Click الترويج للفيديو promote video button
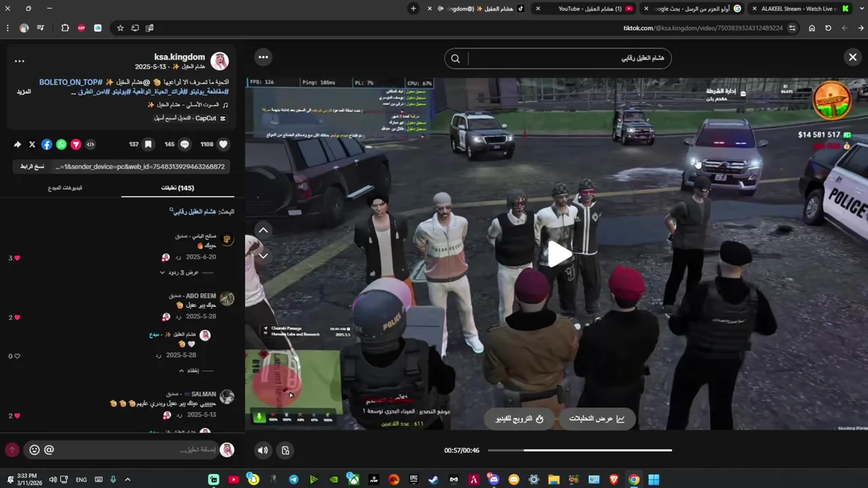The image size is (868, 488). [519, 419]
